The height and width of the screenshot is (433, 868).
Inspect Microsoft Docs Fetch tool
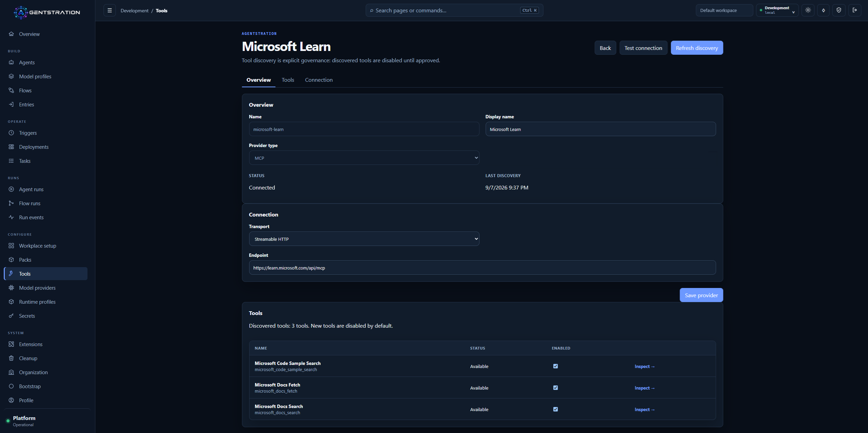pos(645,388)
